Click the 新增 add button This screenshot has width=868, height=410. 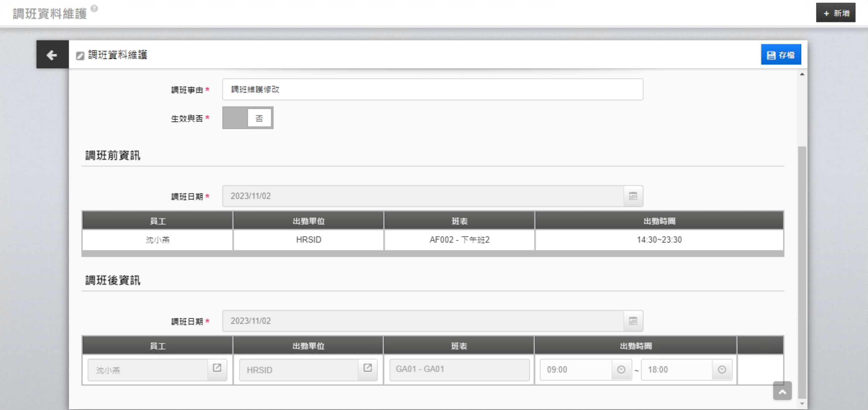[x=835, y=13]
